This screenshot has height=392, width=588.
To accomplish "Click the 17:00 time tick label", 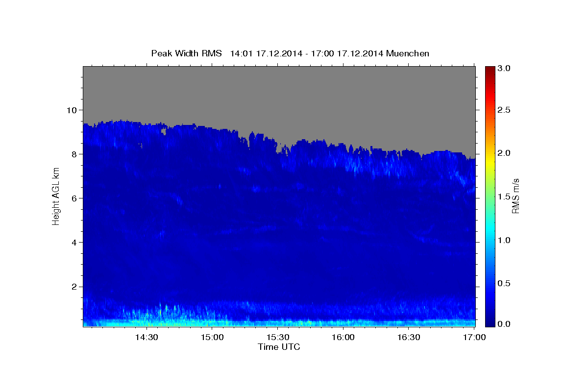I will pyautogui.click(x=474, y=338).
